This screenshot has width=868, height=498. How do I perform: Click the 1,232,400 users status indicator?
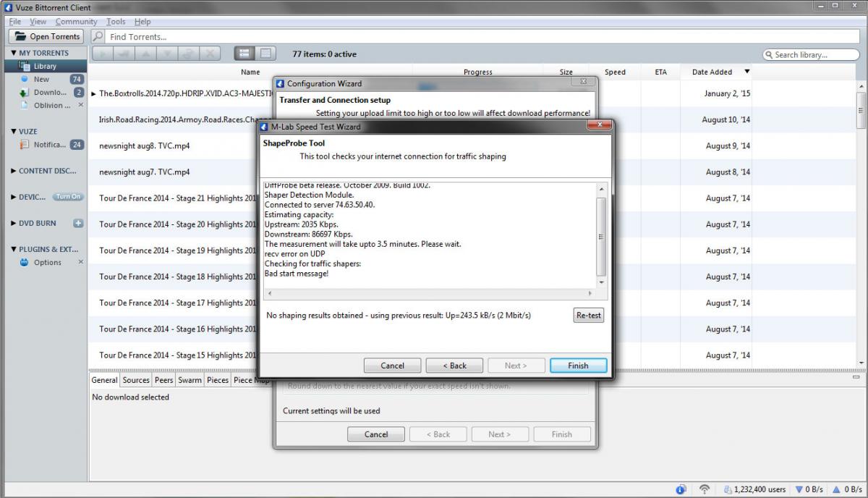pyautogui.click(x=754, y=489)
